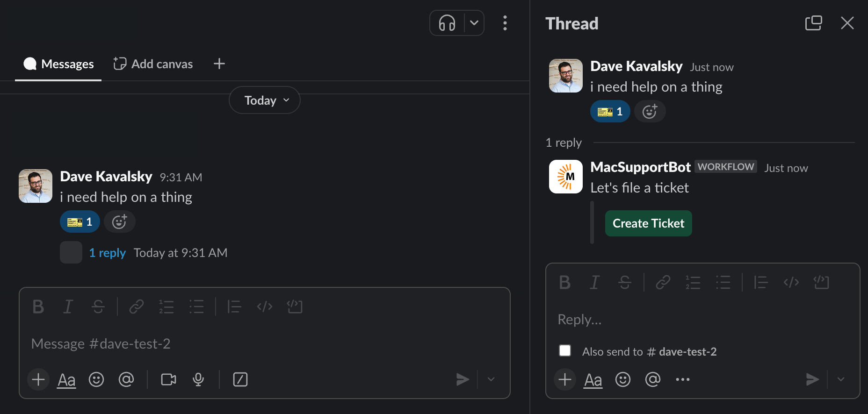Switch to the Messages tab
Screen dimensions: 868x414
(x=59, y=64)
